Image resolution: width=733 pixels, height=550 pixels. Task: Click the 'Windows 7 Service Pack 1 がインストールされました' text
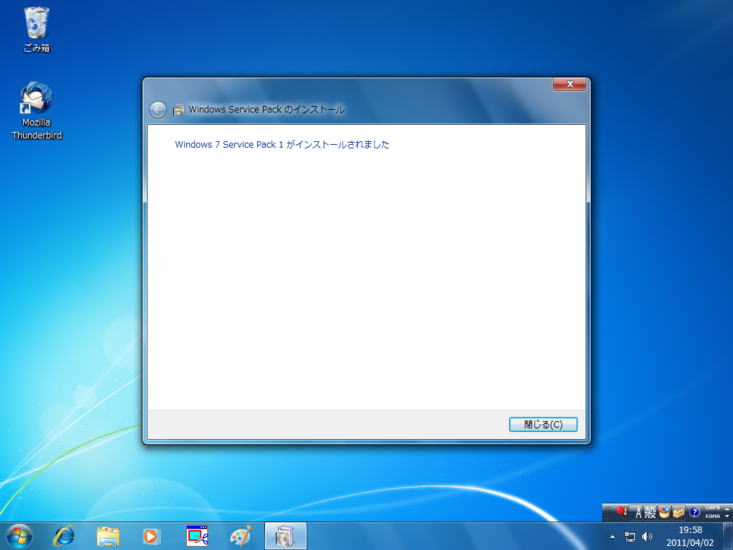tap(282, 144)
